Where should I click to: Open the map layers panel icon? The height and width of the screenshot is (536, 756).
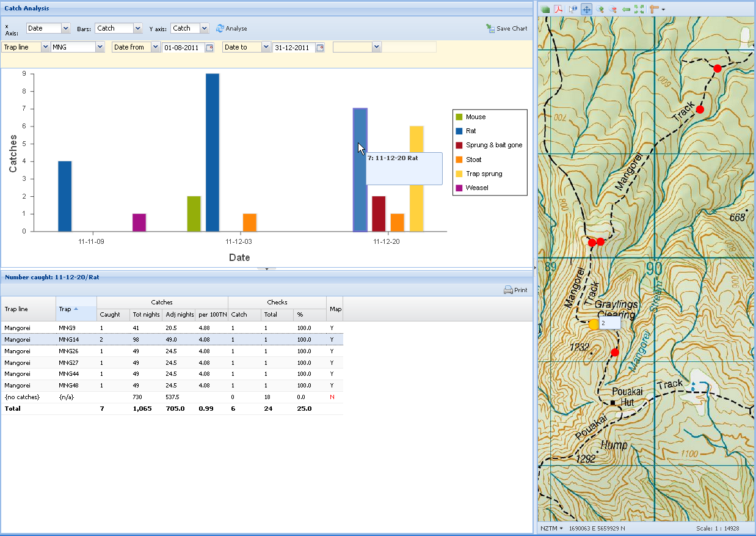click(x=545, y=9)
